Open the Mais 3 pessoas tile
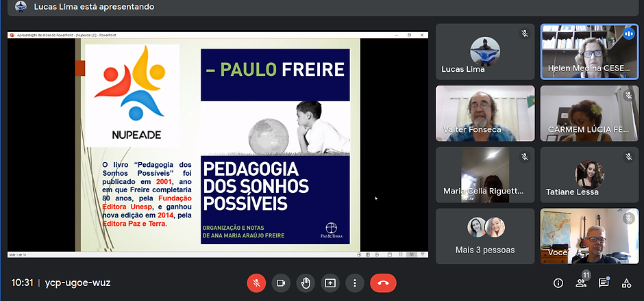Image resolution: width=644 pixels, height=301 pixels. point(485,236)
